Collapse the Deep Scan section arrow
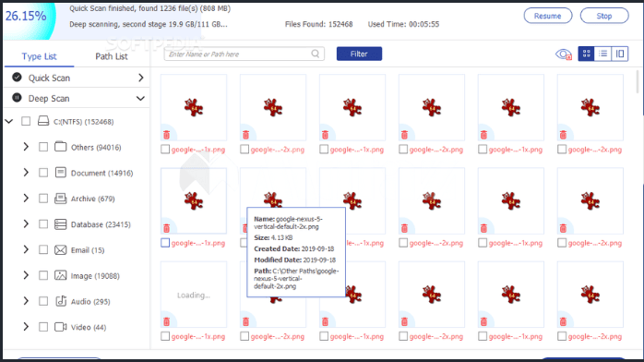644x362 pixels. [140, 98]
